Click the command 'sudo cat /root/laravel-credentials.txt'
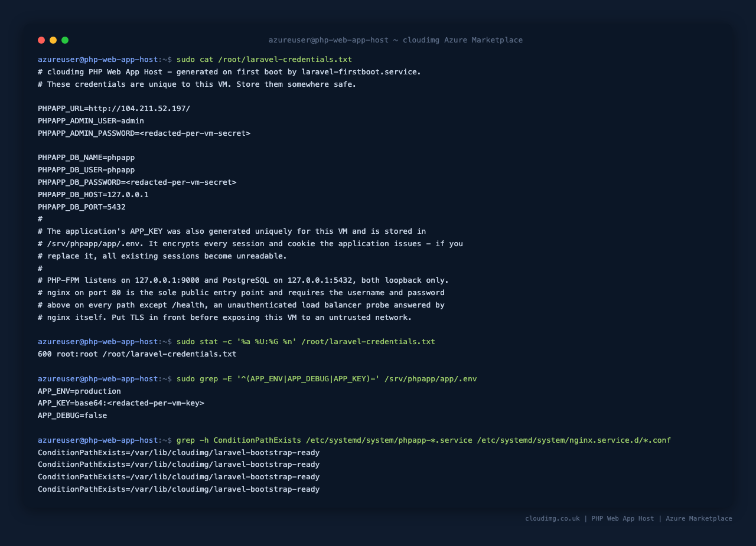This screenshot has width=756, height=546. pos(264,60)
